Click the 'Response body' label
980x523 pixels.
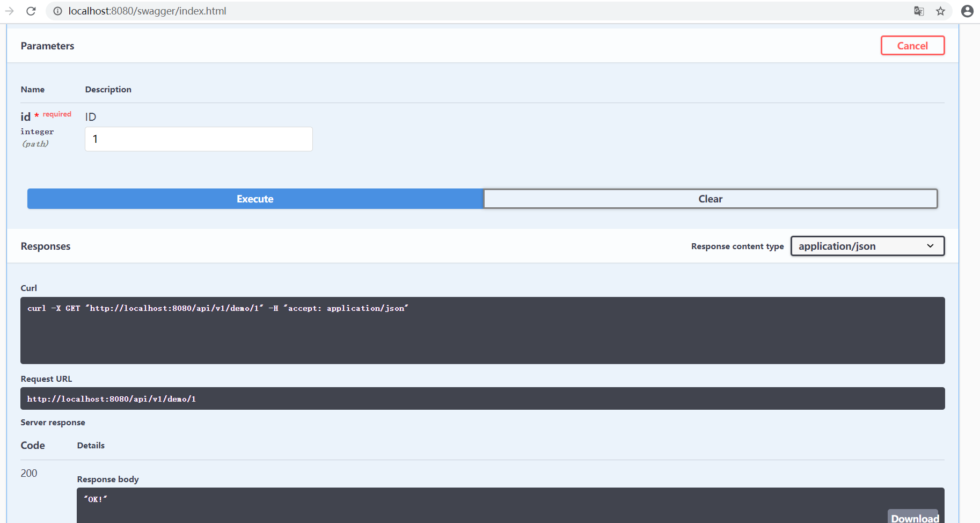[x=108, y=479]
